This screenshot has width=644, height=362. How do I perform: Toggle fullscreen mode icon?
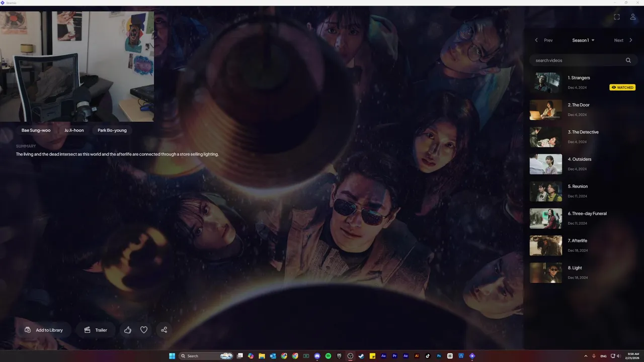click(617, 17)
